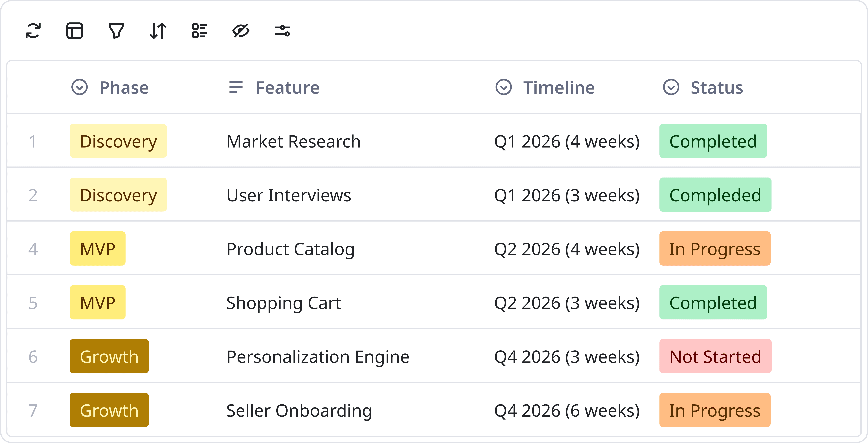This screenshot has height=443, width=868.
Task: Click the misspelled Compleded status badge
Action: tap(715, 195)
